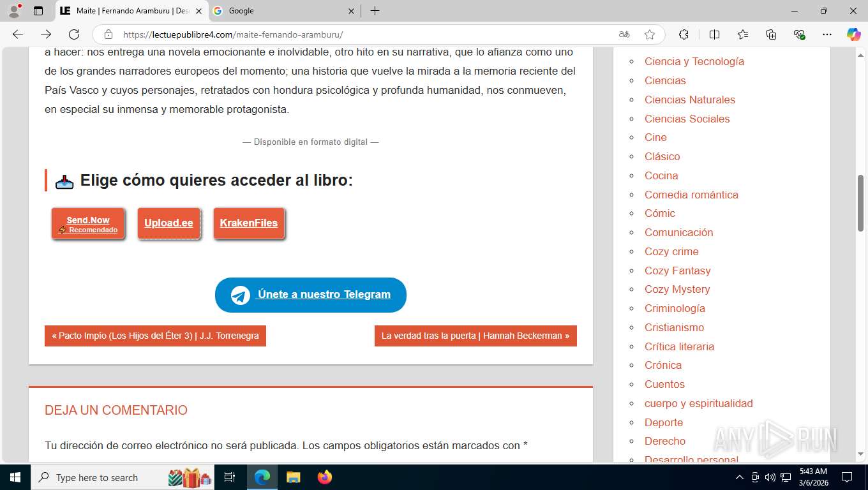Open Ciencias Sociales category

(687, 119)
